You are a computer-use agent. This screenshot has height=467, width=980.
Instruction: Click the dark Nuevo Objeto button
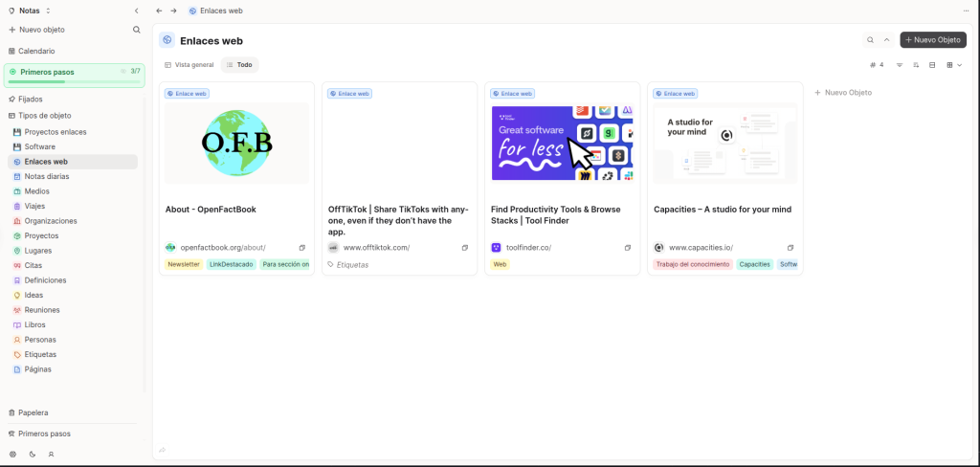(x=933, y=40)
